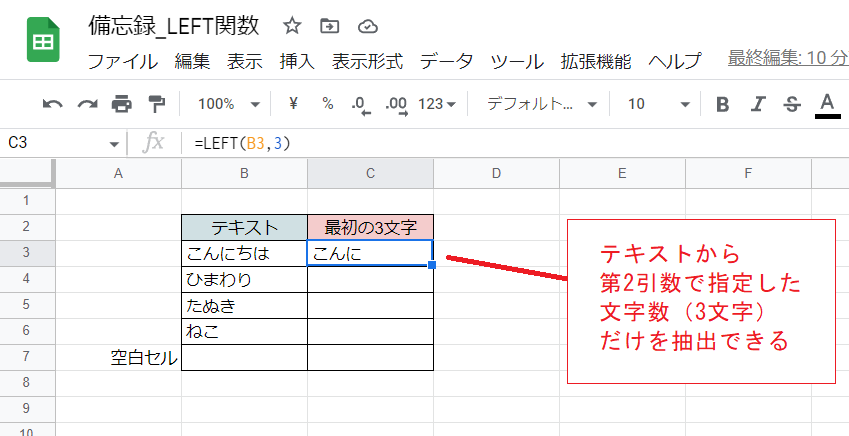Open the ファイル menu

coord(123,61)
